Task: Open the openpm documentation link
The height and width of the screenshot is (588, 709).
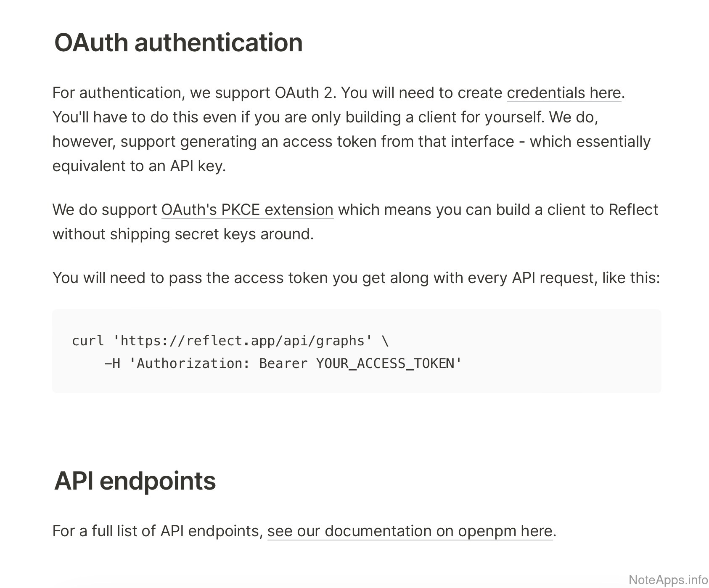Action: click(x=410, y=531)
